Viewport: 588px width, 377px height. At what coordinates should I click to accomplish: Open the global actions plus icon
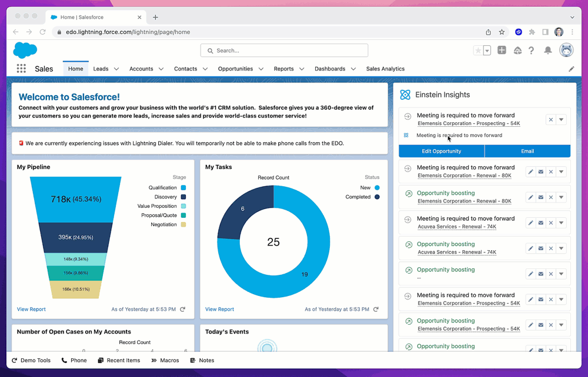pyautogui.click(x=502, y=50)
